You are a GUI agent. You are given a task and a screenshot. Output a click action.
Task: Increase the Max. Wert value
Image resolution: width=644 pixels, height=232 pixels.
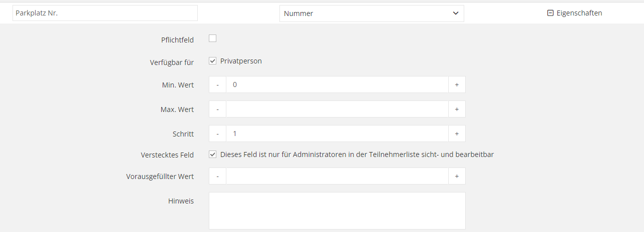[x=457, y=109]
